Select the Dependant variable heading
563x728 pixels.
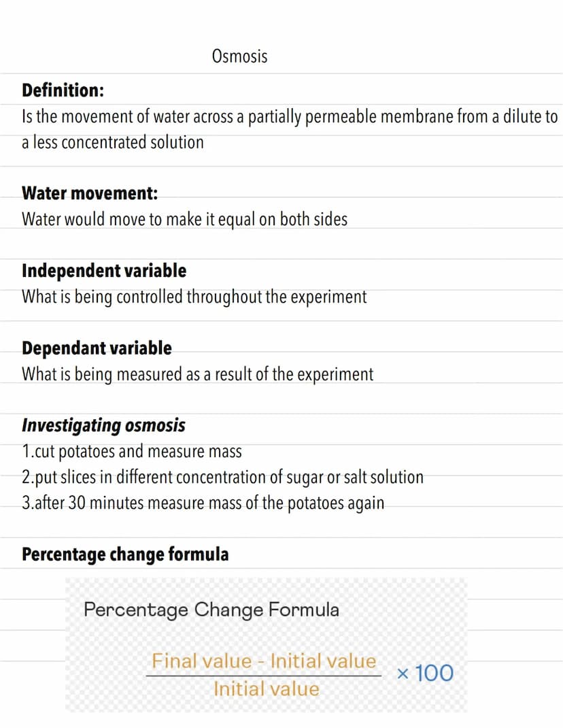[x=97, y=348]
